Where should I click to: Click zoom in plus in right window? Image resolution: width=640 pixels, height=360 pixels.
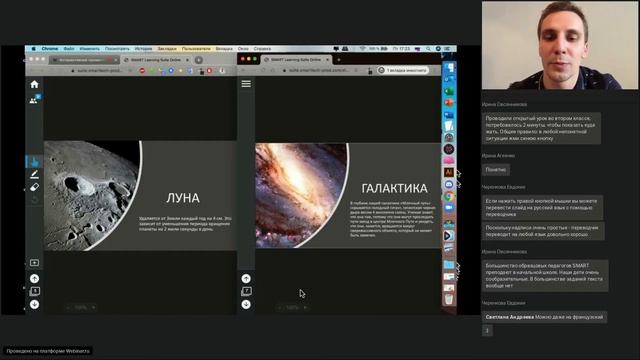coord(305,307)
